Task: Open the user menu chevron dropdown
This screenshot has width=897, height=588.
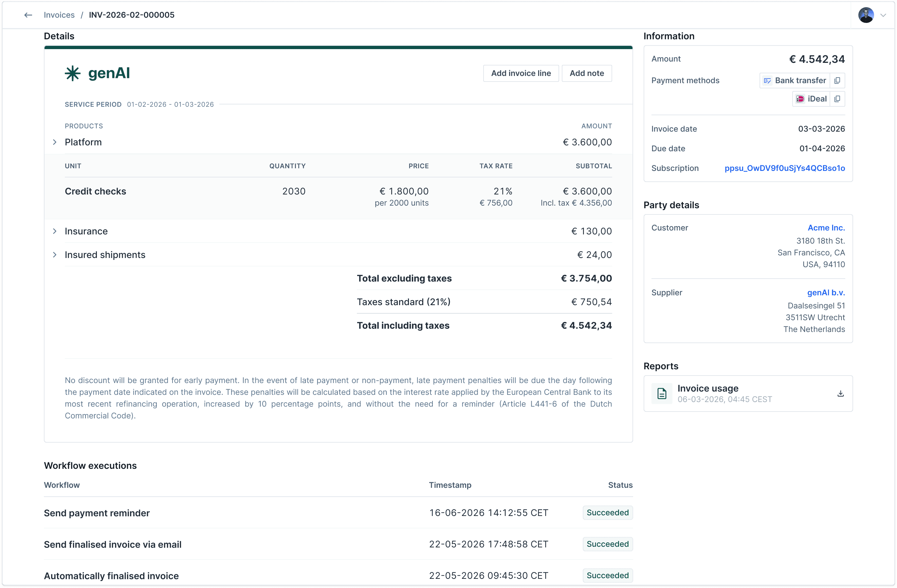Action: tap(883, 15)
